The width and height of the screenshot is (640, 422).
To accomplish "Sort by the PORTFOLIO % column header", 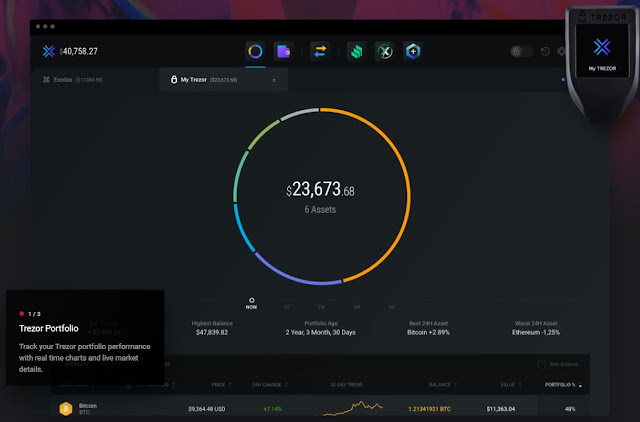I will tap(563, 385).
